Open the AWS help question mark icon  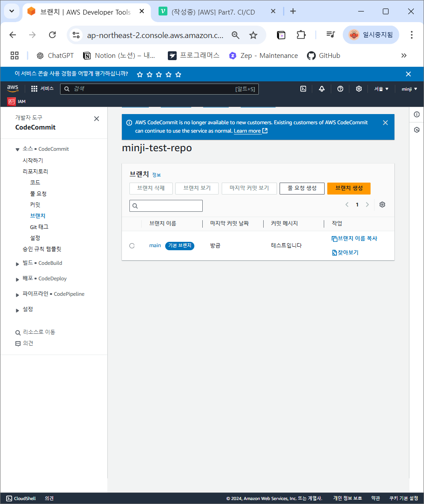click(340, 89)
